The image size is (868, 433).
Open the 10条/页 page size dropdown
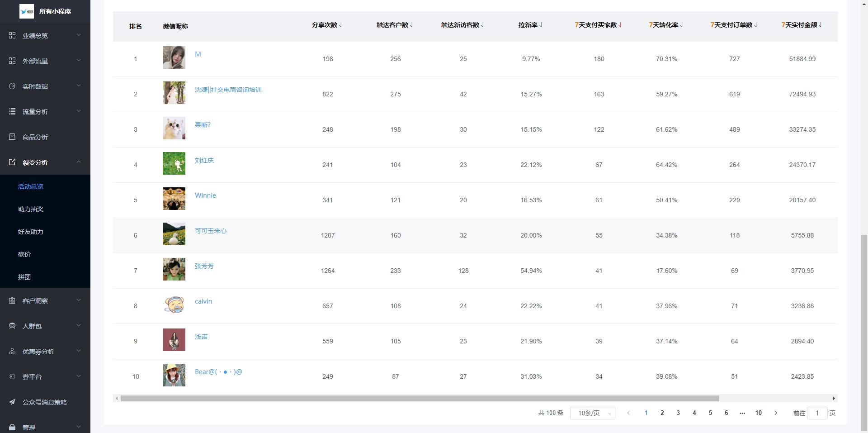click(x=592, y=413)
